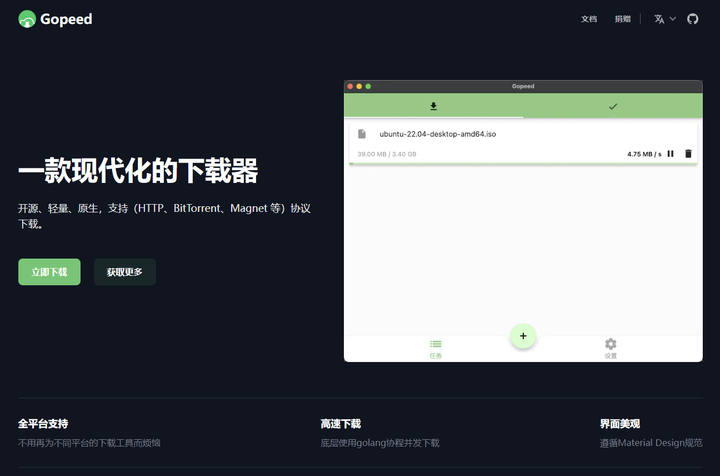Open the 文档 docs link

[589, 19]
